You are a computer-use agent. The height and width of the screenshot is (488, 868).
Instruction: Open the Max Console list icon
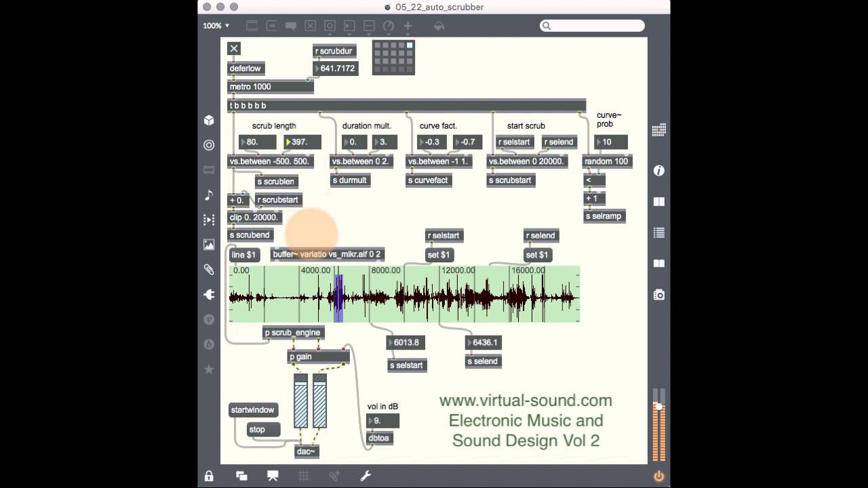[658, 232]
